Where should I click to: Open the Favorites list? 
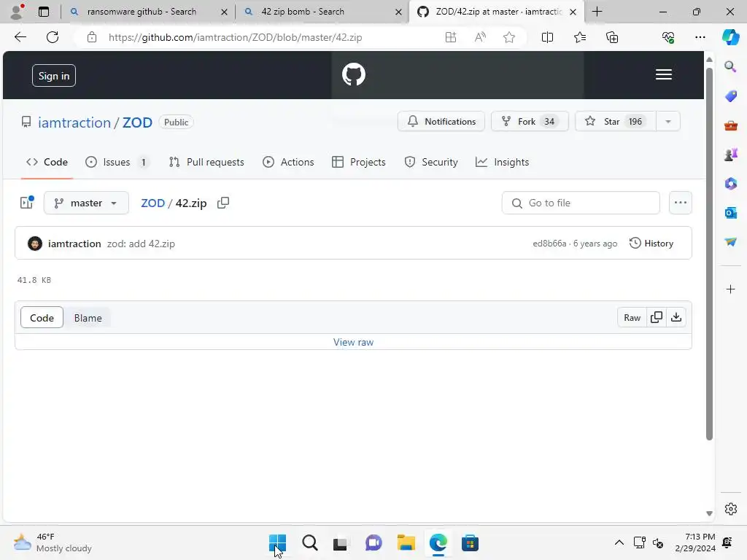pyautogui.click(x=580, y=37)
